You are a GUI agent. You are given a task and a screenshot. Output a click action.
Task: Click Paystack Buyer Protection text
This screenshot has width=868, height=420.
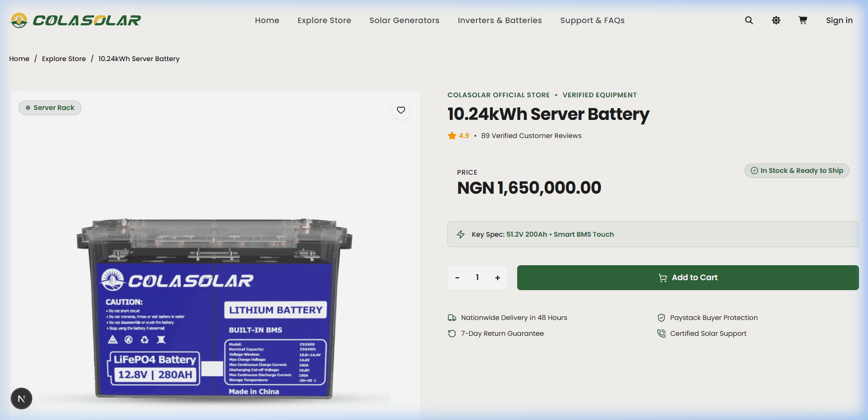(714, 318)
